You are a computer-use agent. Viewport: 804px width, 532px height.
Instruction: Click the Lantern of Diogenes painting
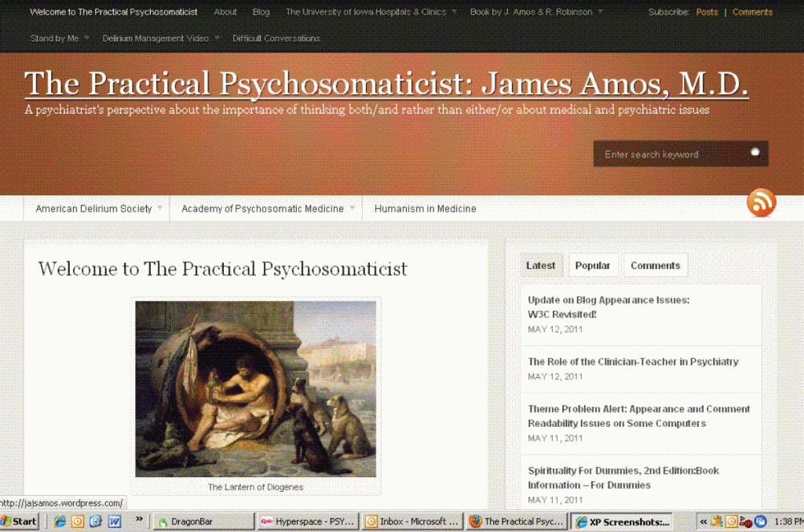coord(255,388)
